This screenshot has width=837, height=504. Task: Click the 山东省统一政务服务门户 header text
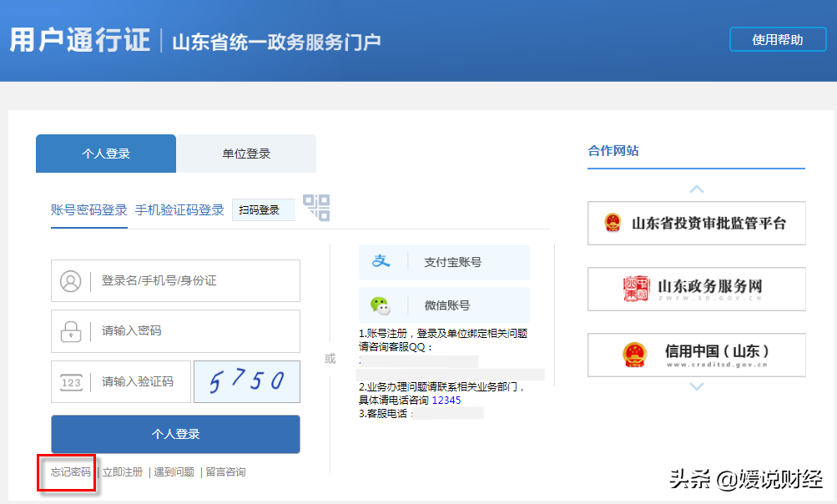click(276, 43)
